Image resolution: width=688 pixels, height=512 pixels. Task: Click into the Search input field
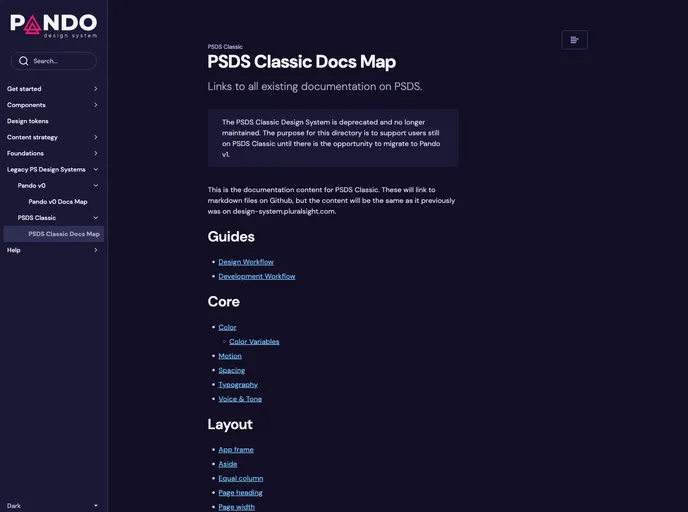(x=62, y=61)
